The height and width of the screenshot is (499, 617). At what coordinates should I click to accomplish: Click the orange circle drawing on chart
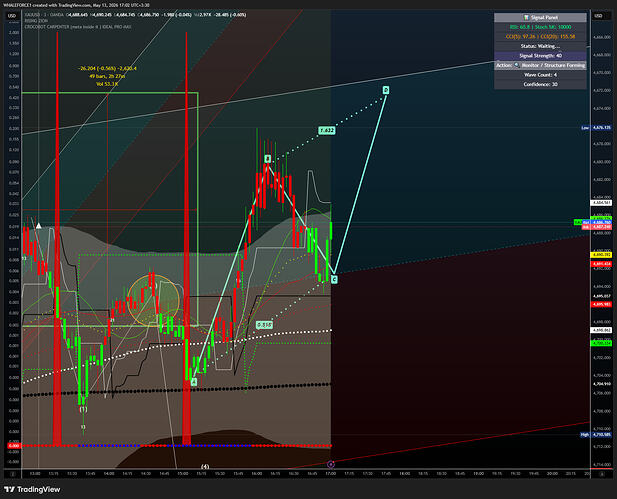point(153,300)
